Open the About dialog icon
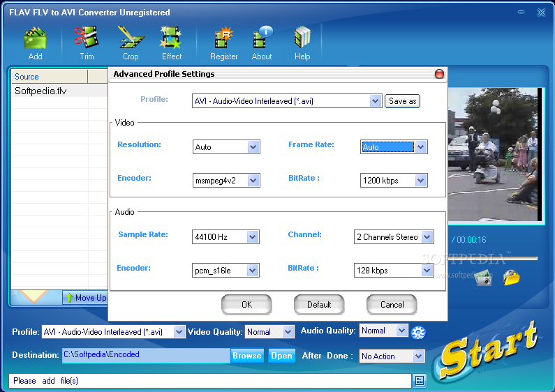The width and height of the screenshot is (555, 392). 262,43
